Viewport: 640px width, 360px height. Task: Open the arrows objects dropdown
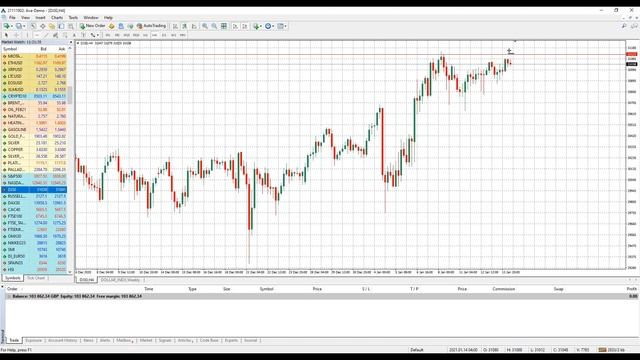click(94, 35)
